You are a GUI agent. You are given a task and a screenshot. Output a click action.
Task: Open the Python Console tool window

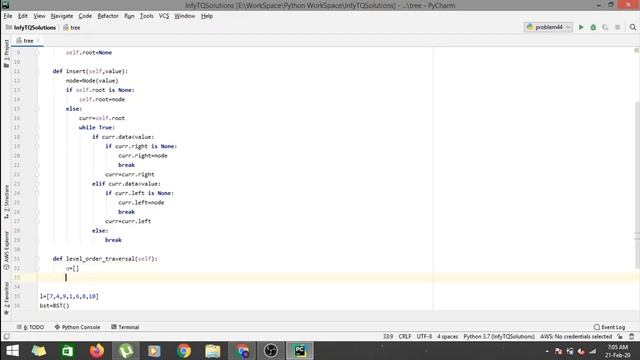click(77, 327)
